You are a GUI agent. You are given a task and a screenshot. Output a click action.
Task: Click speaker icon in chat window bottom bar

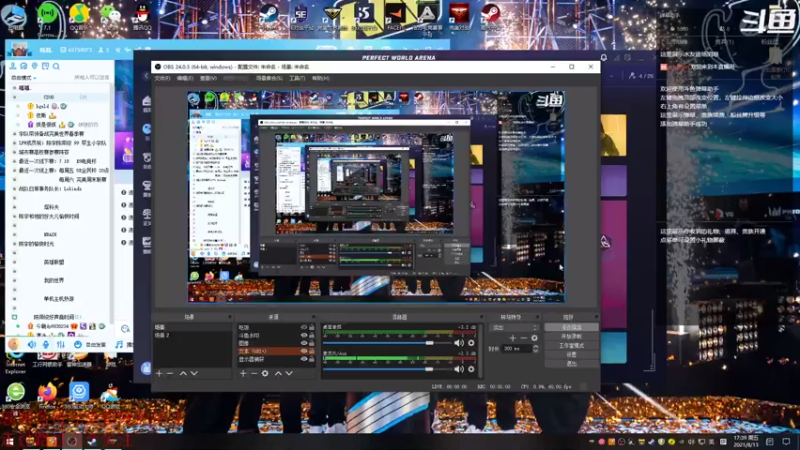coord(32,344)
